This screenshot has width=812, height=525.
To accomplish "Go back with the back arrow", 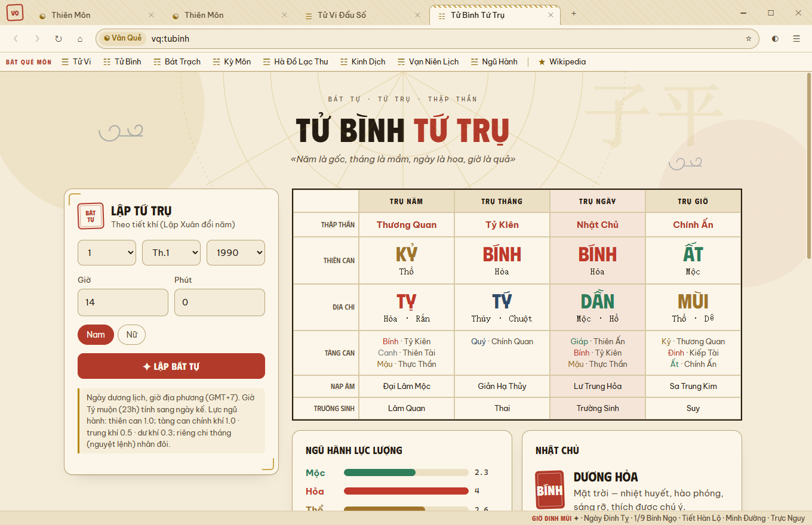I will tap(16, 39).
